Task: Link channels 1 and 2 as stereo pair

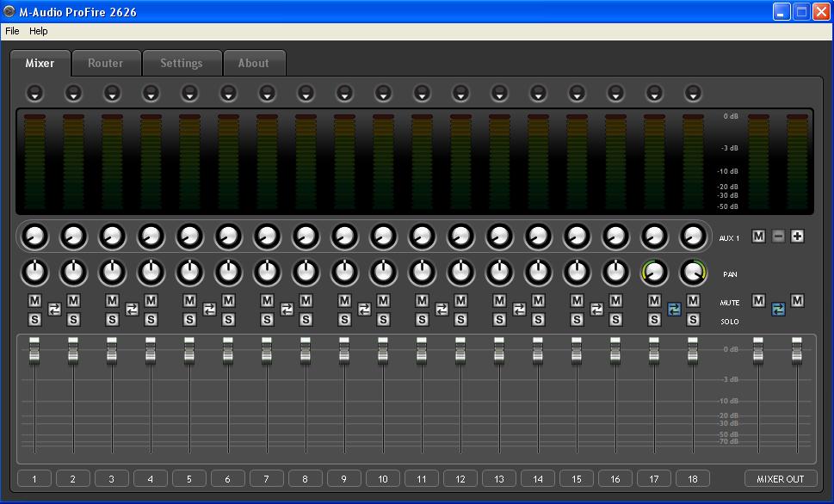Action: pyautogui.click(x=54, y=309)
